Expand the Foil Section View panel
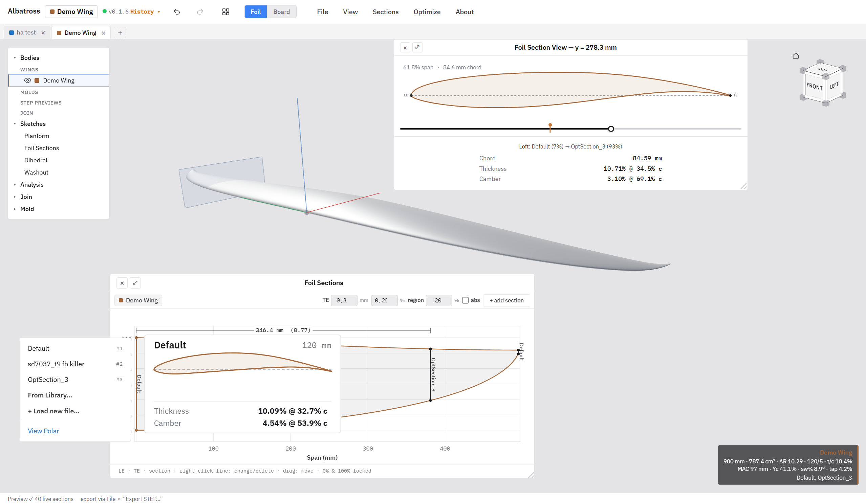Viewport: 866px width, 504px height. tap(417, 47)
